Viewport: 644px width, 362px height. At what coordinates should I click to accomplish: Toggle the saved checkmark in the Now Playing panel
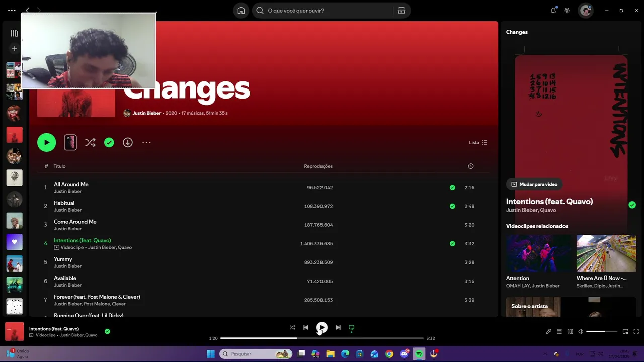pyautogui.click(x=632, y=205)
